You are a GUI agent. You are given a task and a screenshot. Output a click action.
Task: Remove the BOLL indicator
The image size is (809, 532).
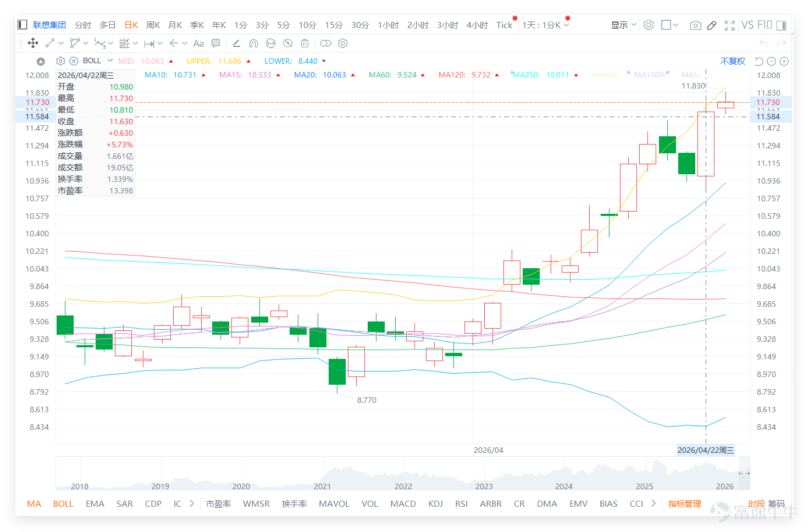(74, 61)
